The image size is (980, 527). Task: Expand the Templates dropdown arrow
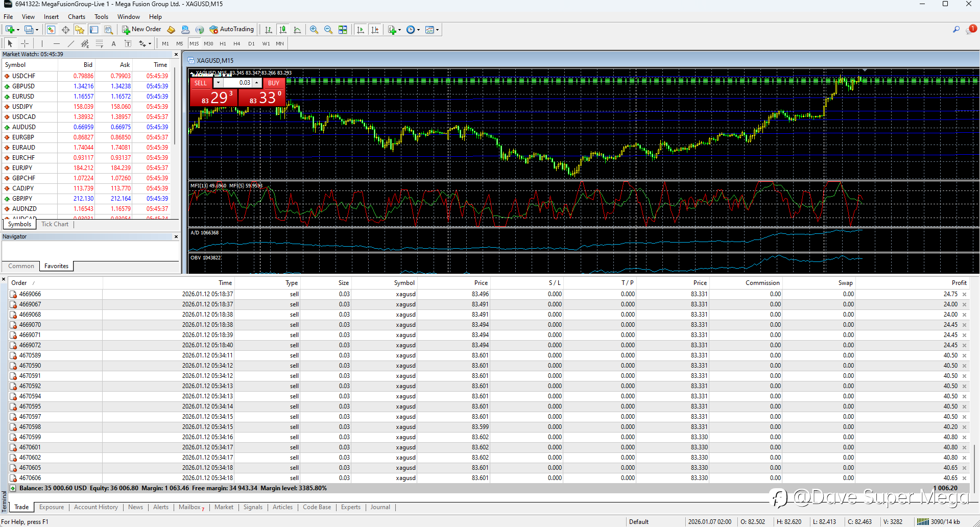coord(438,30)
